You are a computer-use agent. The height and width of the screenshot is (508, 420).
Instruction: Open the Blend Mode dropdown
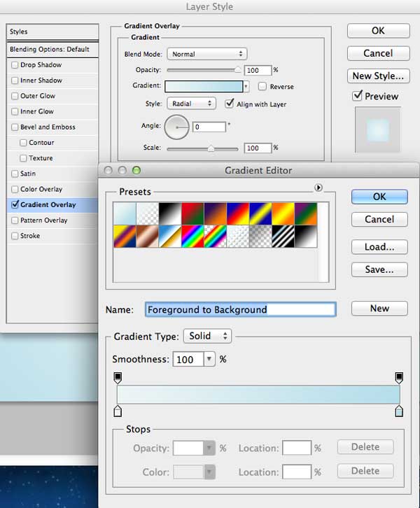207,54
